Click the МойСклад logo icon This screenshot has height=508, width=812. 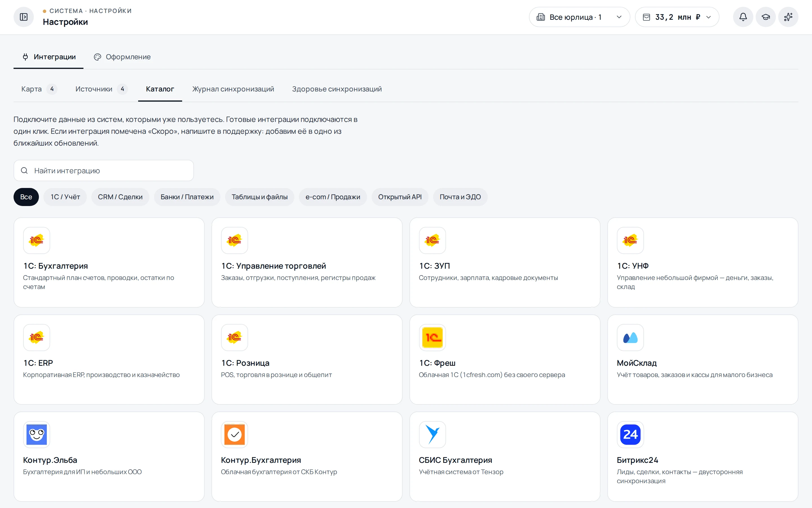pos(630,337)
